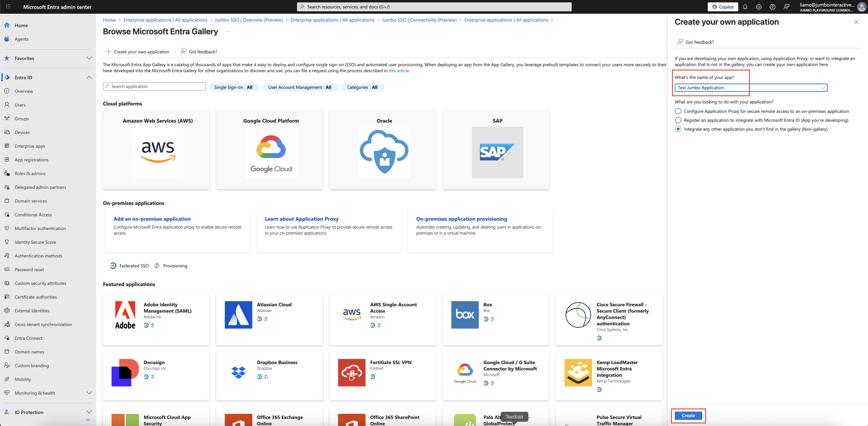
Task: Open the page ellipsis more options
Action: coord(229,32)
